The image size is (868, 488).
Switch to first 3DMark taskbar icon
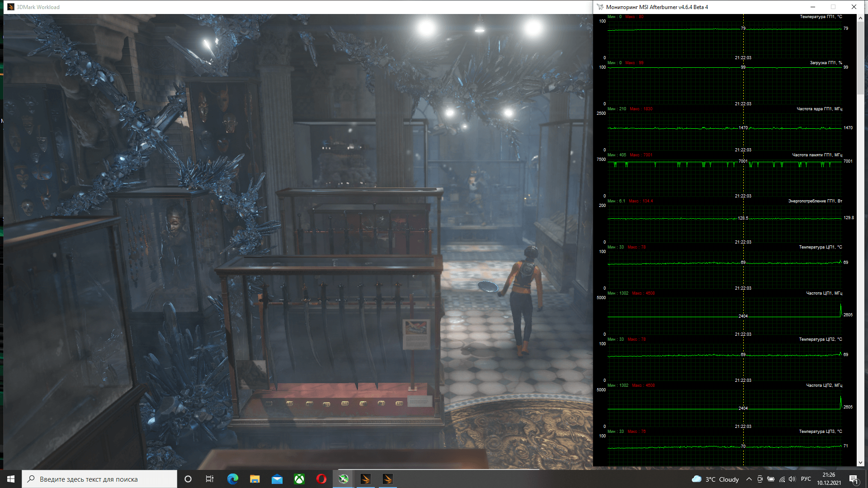pyautogui.click(x=366, y=479)
